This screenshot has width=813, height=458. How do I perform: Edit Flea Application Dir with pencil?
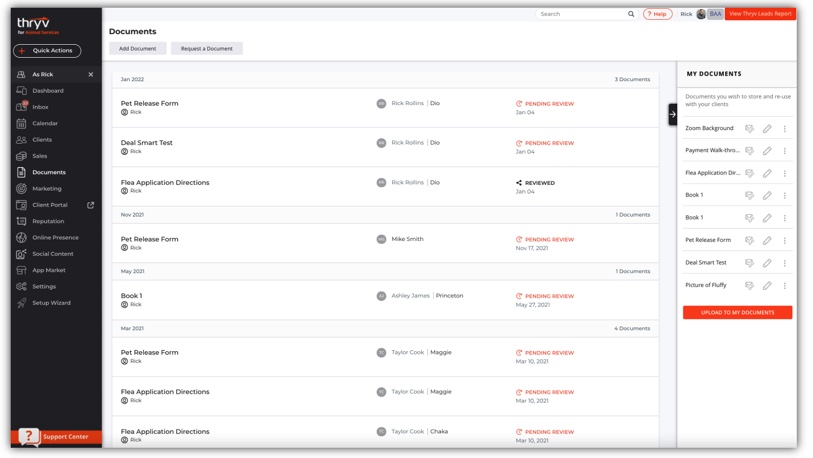coord(767,173)
